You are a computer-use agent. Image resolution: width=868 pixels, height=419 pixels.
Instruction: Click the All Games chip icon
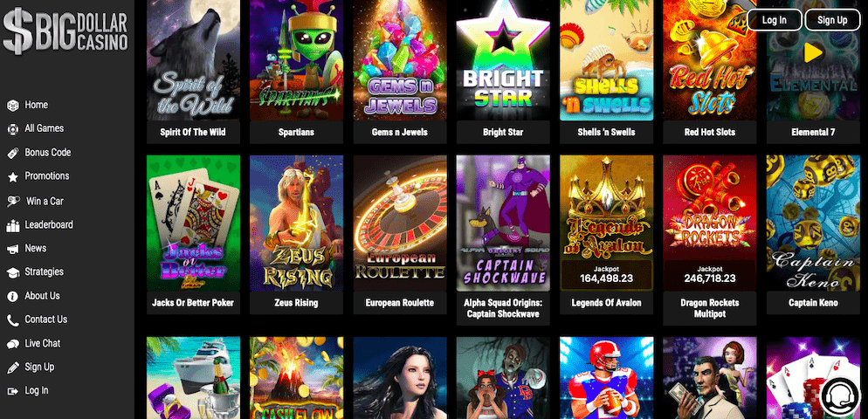tap(13, 129)
